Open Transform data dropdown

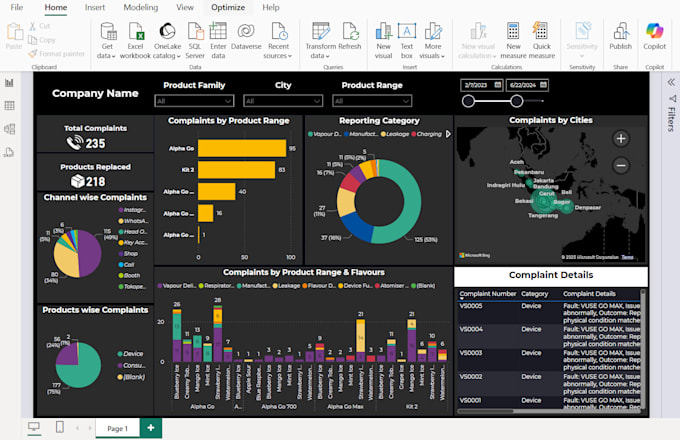pos(320,41)
